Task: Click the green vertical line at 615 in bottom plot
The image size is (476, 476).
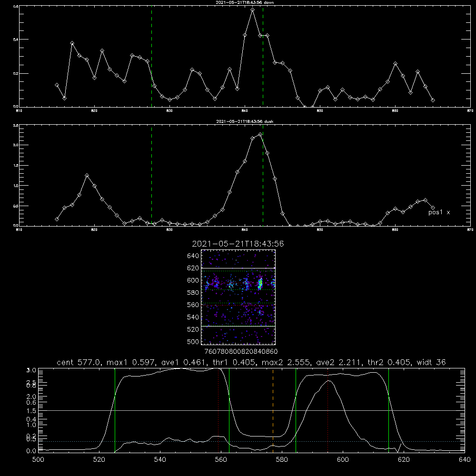Action: pyautogui.click(x=388, y=410)
